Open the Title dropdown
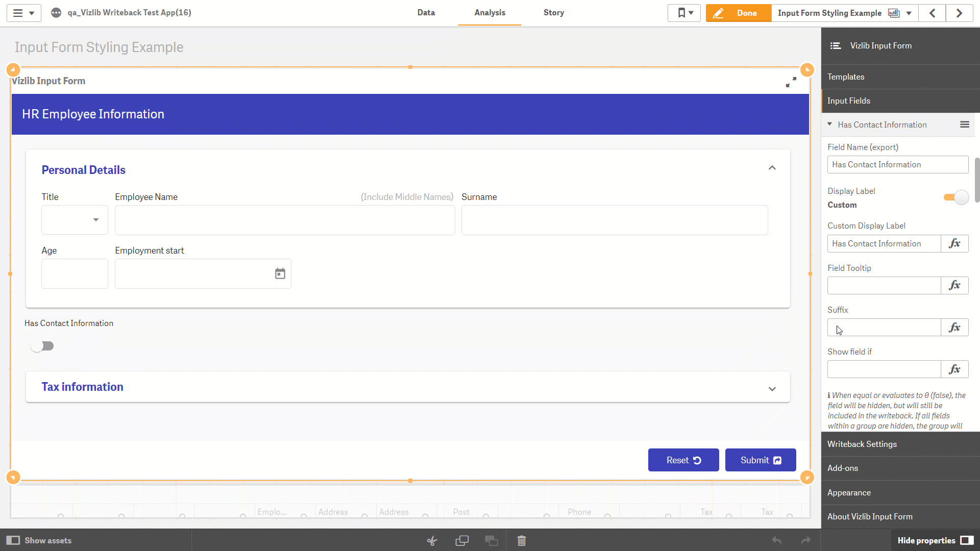The width and height of the screenshot is (980, 551). 75,220
